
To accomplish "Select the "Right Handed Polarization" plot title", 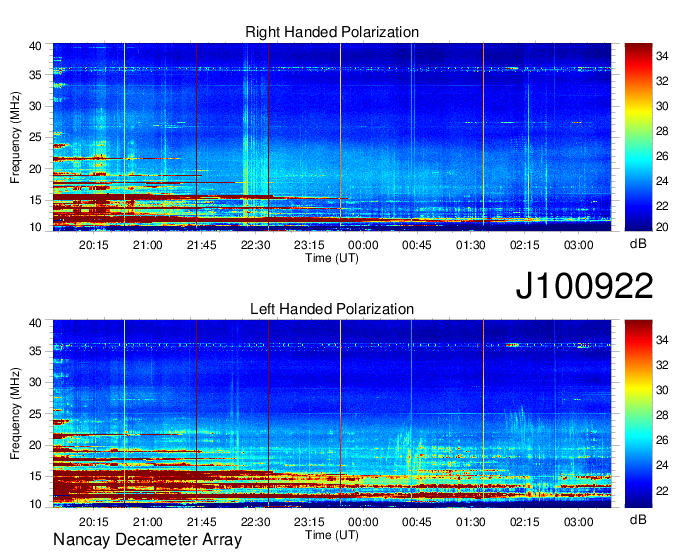I will point(332,32).
